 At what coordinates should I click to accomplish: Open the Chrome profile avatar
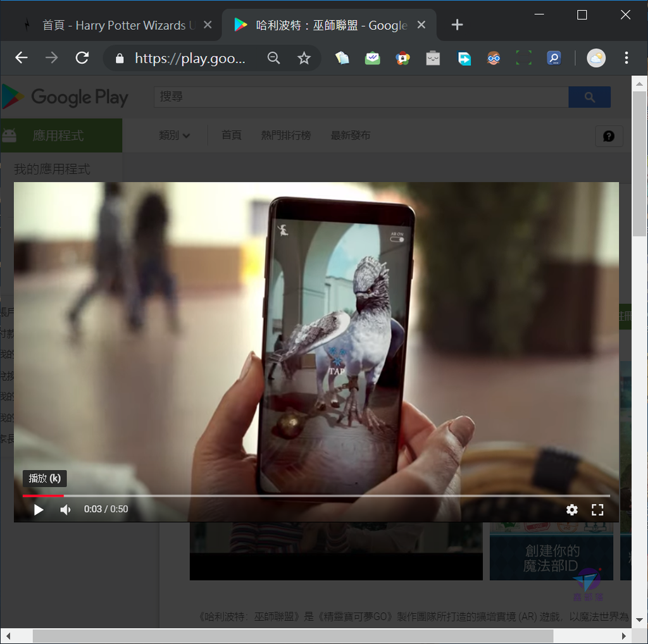[596, 58]
